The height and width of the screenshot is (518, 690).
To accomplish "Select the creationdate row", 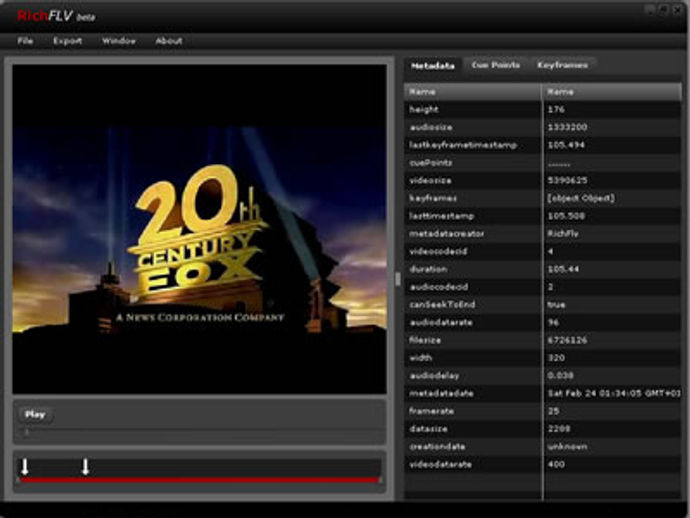I will coord(543,446).
